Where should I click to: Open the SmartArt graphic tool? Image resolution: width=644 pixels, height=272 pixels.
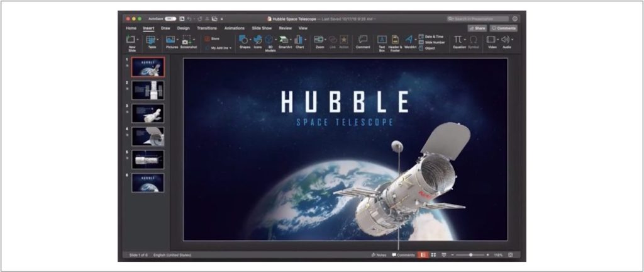pyautogui.click(x=285, y=41)
